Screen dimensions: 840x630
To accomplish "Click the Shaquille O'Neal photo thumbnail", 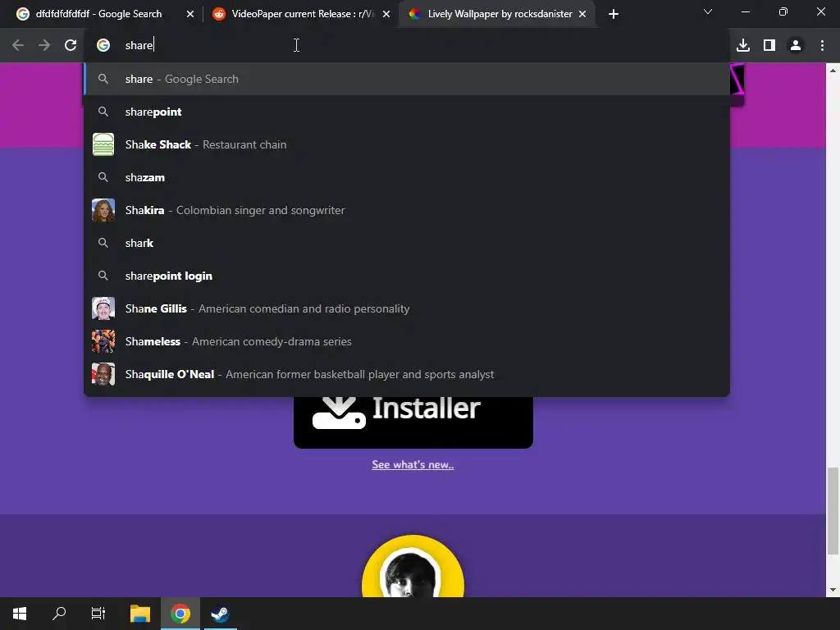I will pos(103,374).
